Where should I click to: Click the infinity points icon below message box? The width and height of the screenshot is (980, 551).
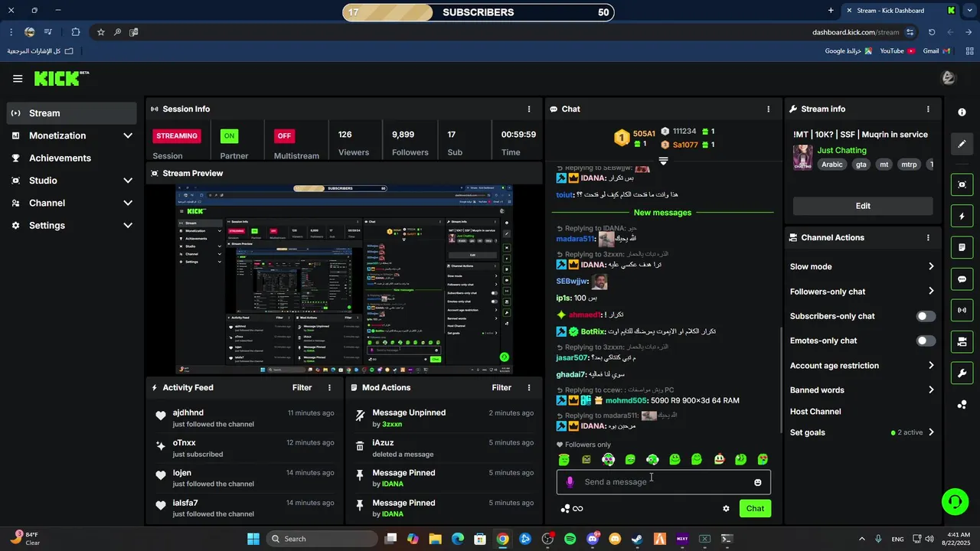(x=578, y=508)
